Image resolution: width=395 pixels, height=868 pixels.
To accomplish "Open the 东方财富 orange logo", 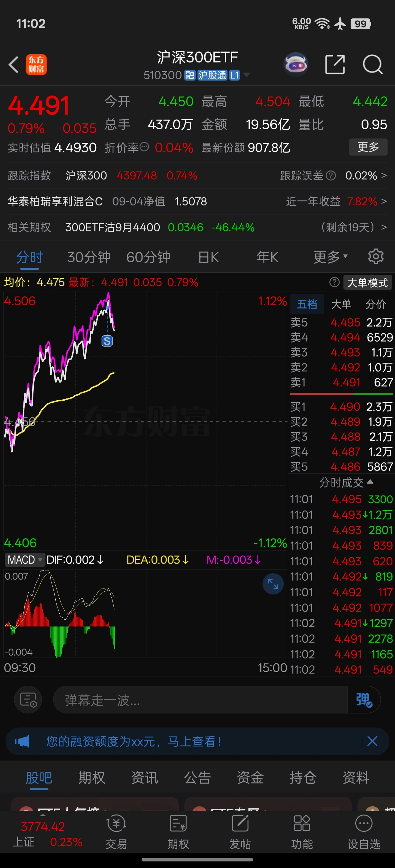I will (37, 64).
